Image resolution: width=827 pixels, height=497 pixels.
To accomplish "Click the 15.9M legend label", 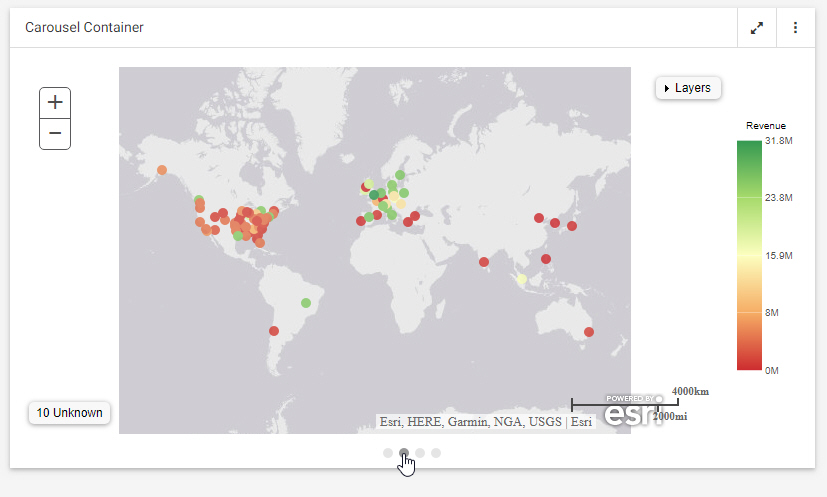I will pyautogui.click(x=778, y=256).
